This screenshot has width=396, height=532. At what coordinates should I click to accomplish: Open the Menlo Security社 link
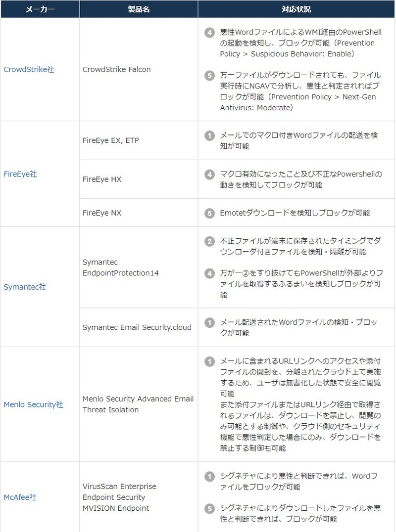tap(33, 404)
